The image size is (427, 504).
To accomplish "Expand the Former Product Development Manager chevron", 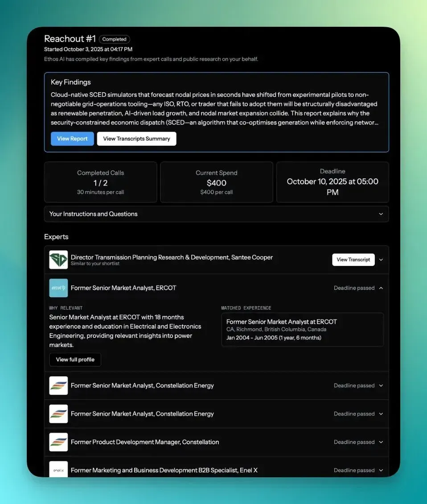I will pos(381,442).
